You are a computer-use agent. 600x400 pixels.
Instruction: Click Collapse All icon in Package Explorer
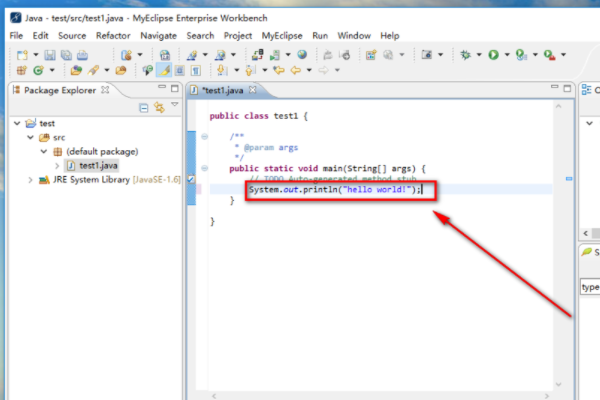tap(144, 107)
